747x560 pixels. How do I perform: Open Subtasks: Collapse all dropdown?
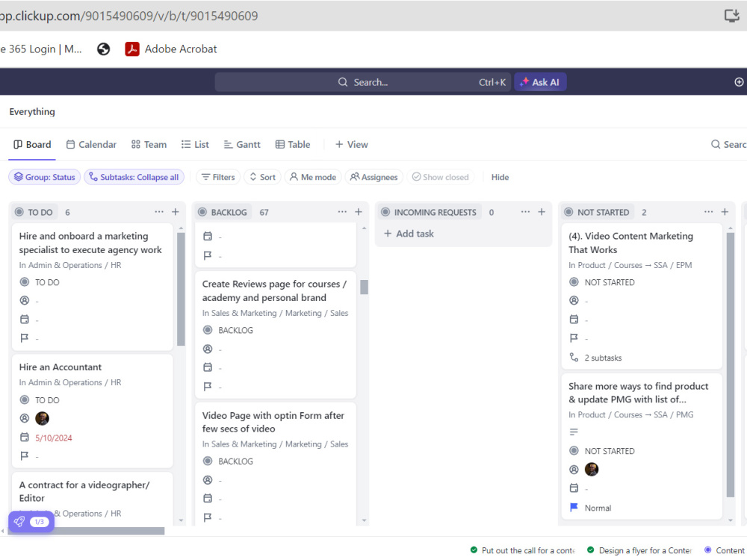click(x=134, y=177)
